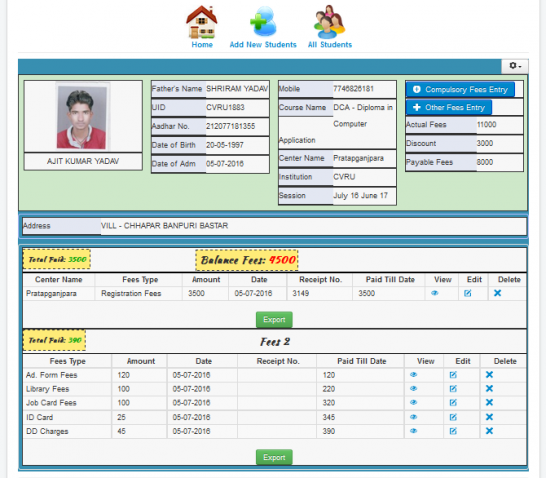Screen dimensions: 546x478
Task: Click the Compulsory Fees Entry button
Action: click(x=460, y=89)
